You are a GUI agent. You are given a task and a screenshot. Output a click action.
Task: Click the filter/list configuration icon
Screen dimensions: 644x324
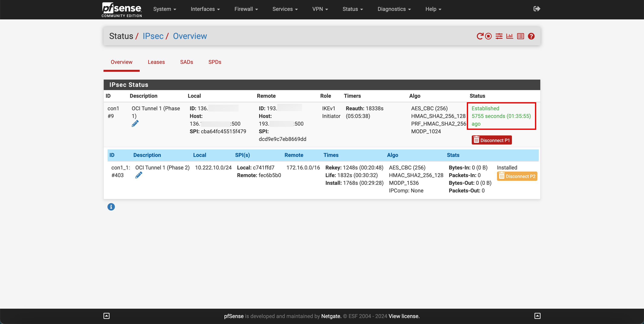pos(499,36)
